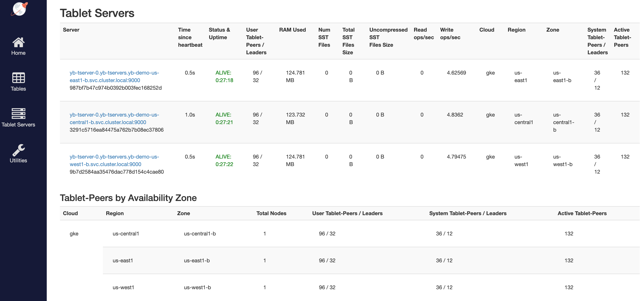Select the Tablet Servers sidebar label

click(18, 124)
